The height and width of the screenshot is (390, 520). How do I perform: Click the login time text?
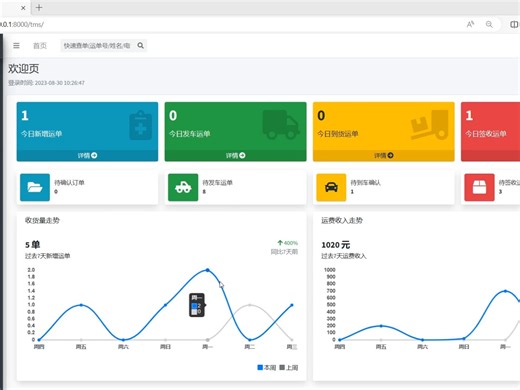(x=46, y=83)
